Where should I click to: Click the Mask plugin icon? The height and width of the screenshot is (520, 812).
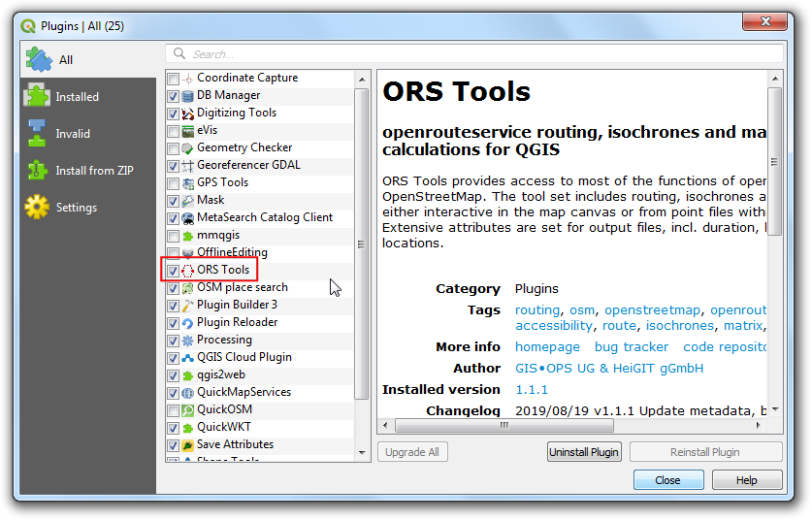[x=187, y=200]
